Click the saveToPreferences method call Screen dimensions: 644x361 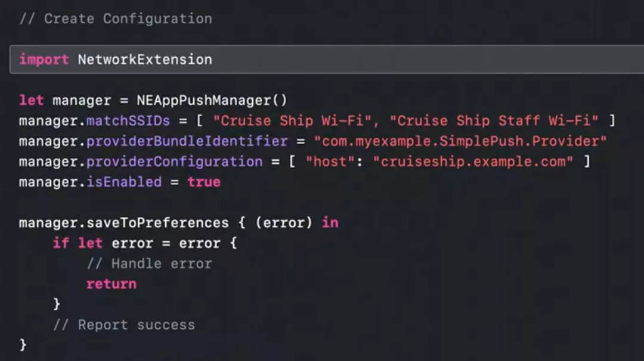(x=157, y=223)
